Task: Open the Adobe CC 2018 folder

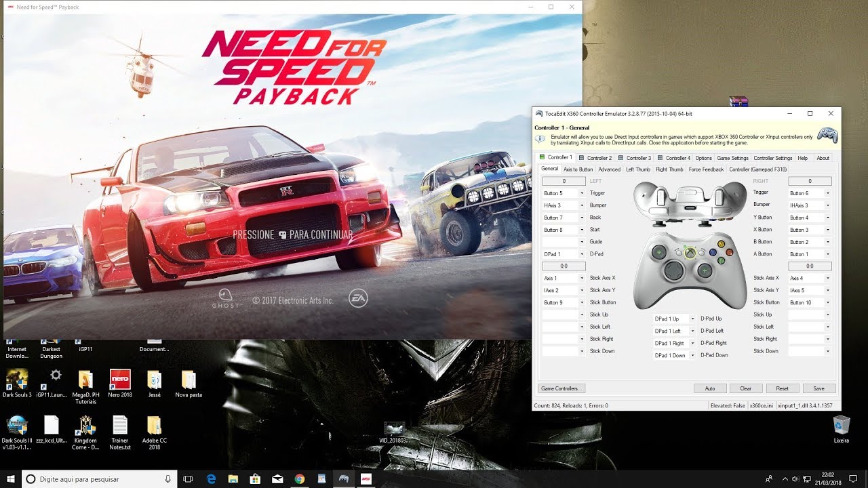Action: pyautogui.click(x=154, y=432)
